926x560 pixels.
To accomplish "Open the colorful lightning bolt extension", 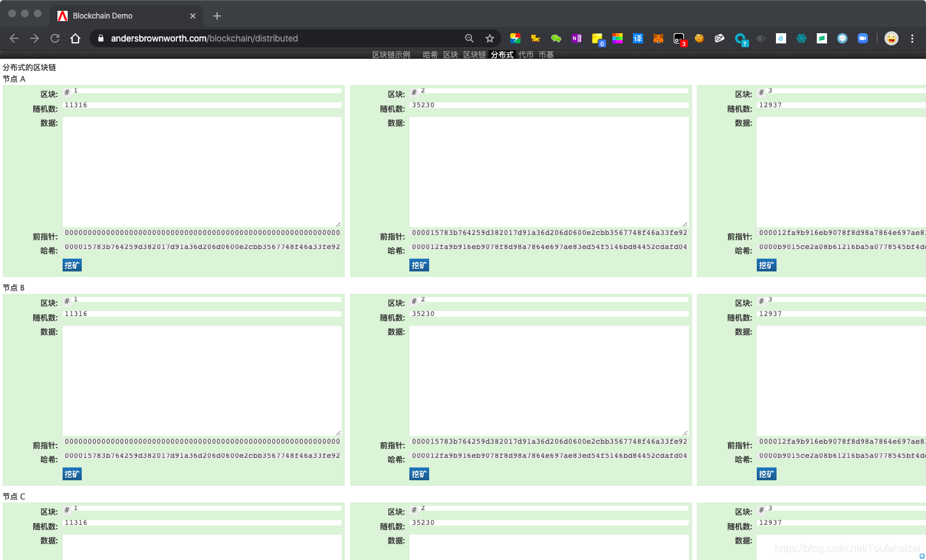I will tap(515, 38).
